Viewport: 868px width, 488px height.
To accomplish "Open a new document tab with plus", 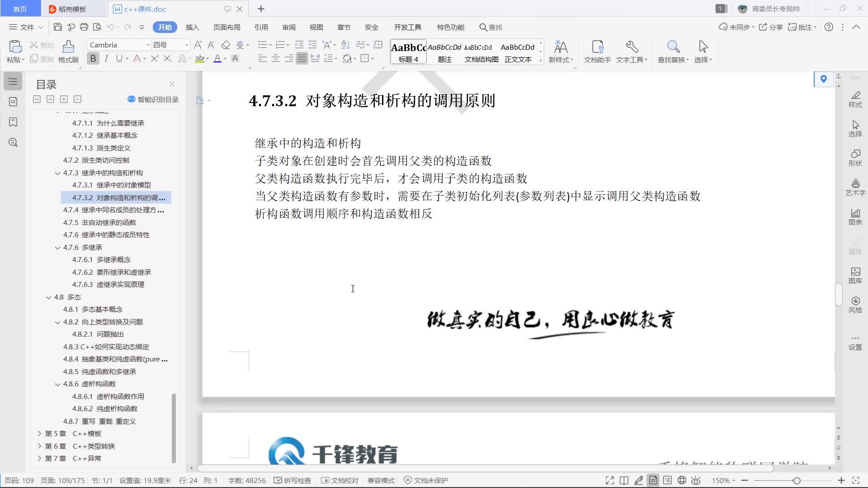I will pos(261,9).
